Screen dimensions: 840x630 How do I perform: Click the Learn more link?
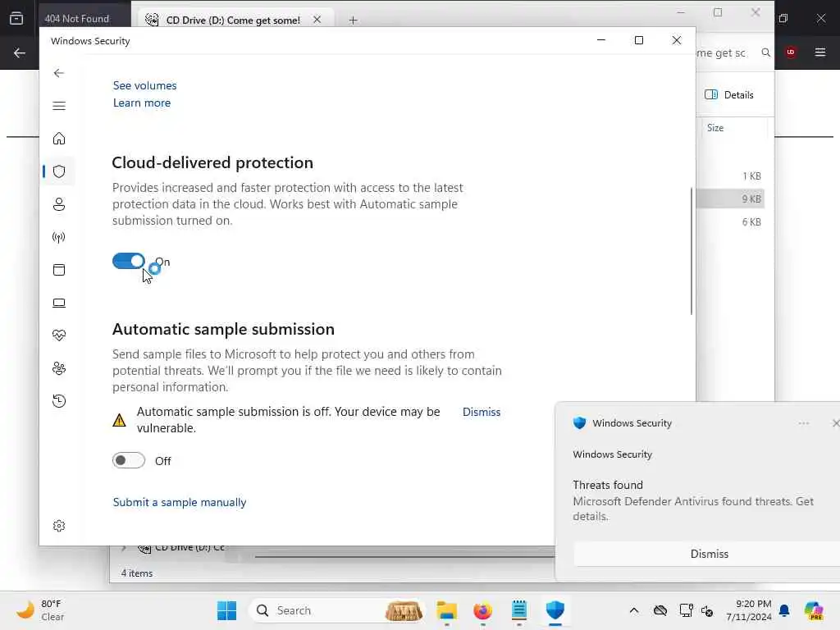click(x=142, y=103)
